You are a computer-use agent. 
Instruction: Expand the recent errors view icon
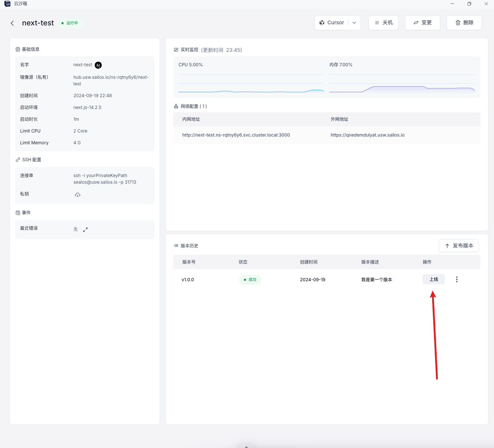tap(85, 230)
